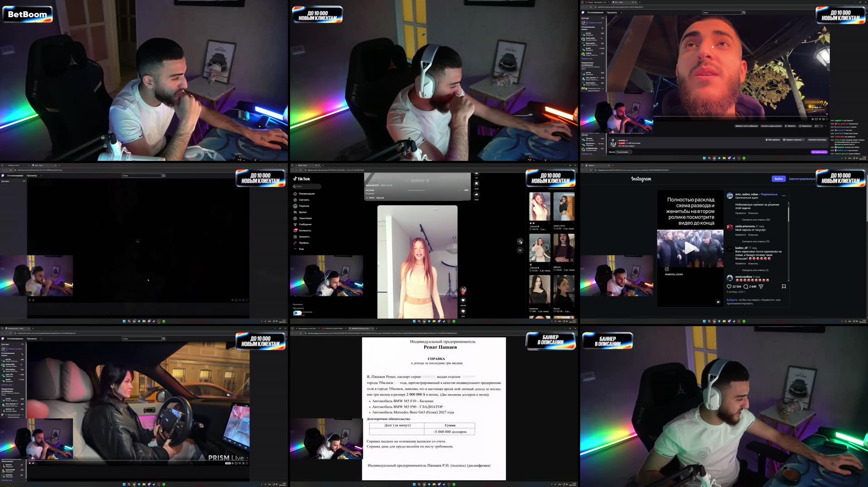This screenshot has height=487, width=868.
Task: Mute the volume in the PRISM Live video player
Action: (33, 463)
